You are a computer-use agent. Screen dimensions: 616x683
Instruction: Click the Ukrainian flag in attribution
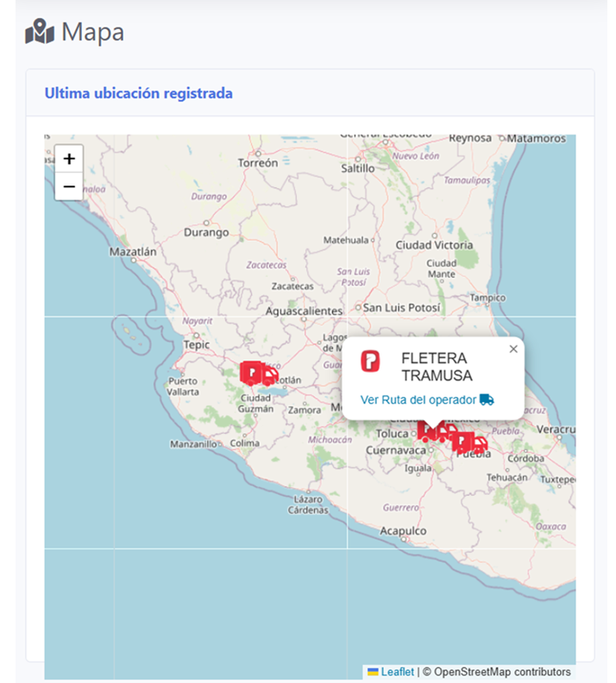pyautogui.click(x=373, y=672)
